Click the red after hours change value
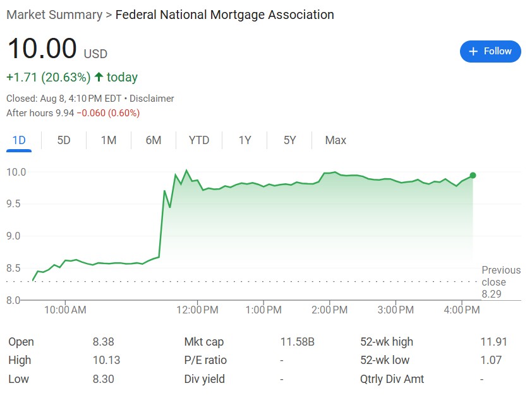The image size is (532, 400). coord(108,113)
